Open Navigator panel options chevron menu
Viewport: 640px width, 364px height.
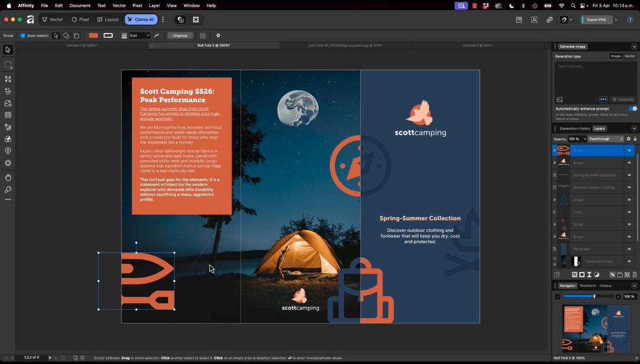click(x=634, y=286)
